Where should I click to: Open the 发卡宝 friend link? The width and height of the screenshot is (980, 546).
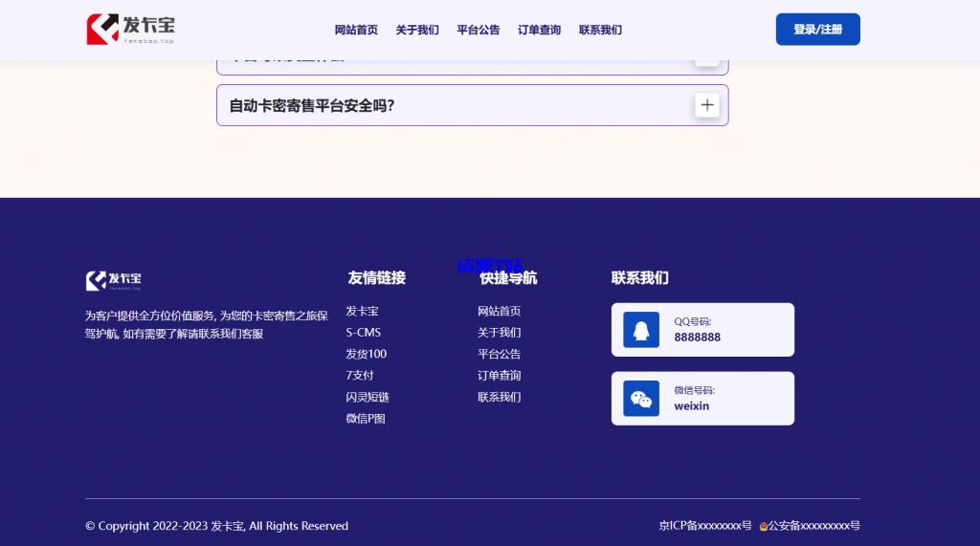(362, 311)
